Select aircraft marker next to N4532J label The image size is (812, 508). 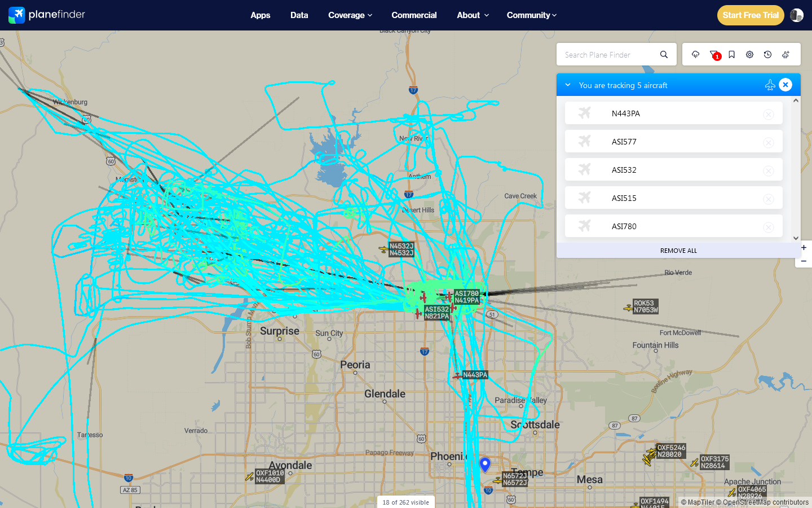click(384, 249)
